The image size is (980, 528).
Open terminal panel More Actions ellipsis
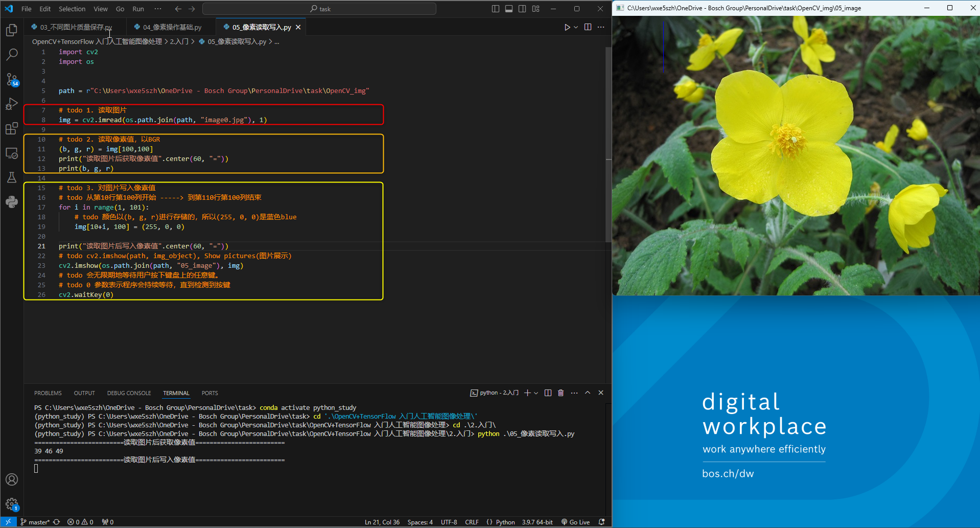click(x=574, y=393)
